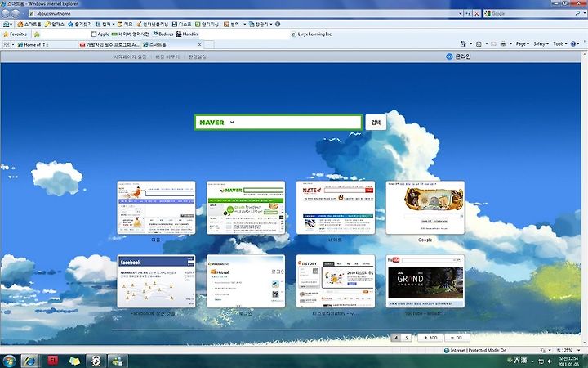Click the blue Help question mark icon
This screenshot has width=588, height=368.
point(573,44)
